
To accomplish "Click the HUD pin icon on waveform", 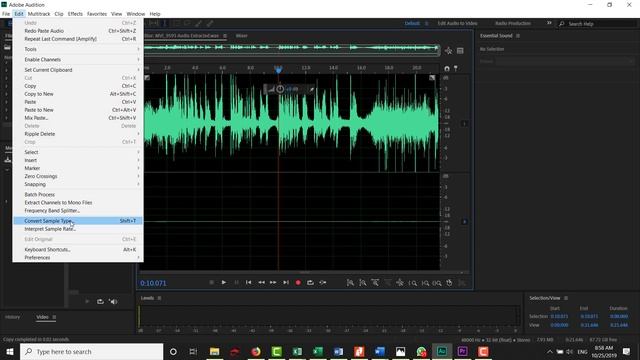I will [312, 89].
